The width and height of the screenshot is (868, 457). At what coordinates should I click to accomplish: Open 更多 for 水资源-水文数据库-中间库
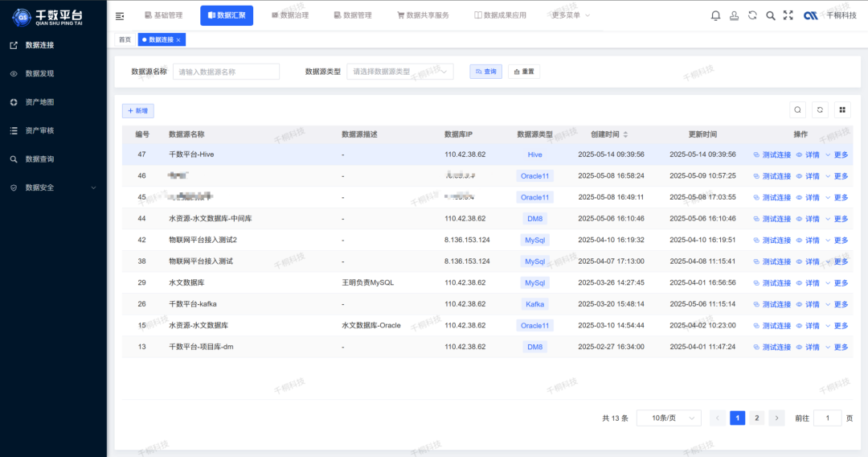(837, 219)
